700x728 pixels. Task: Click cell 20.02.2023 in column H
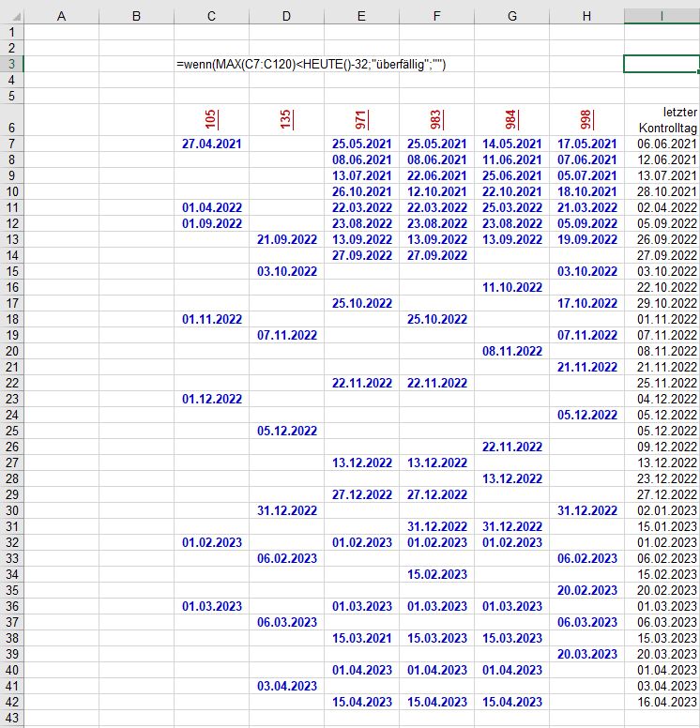(586, 590)
